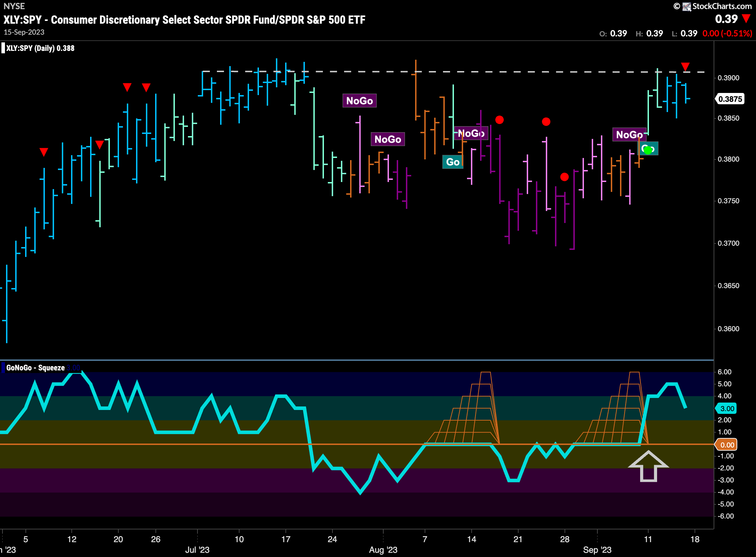Click the Aug '23 date axis label

coord(383,550)
